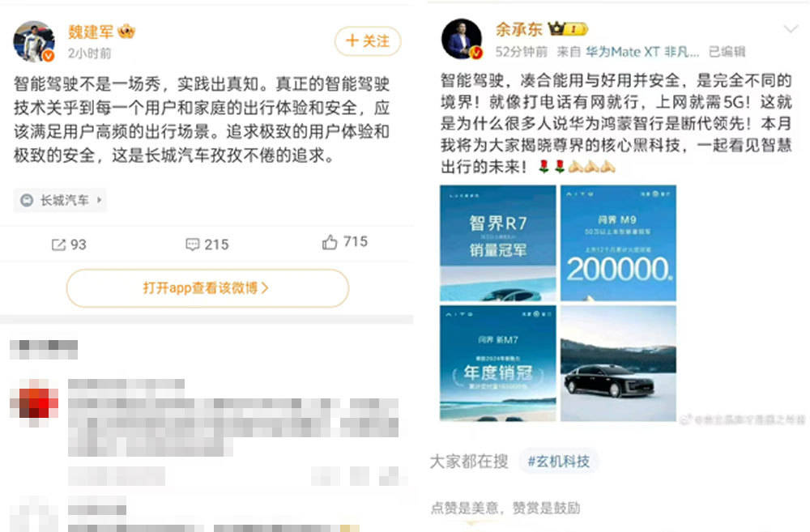The image size is (810, 532).
Task: View the black sedan photo thumbnail
Action: [x=618, y=363]
